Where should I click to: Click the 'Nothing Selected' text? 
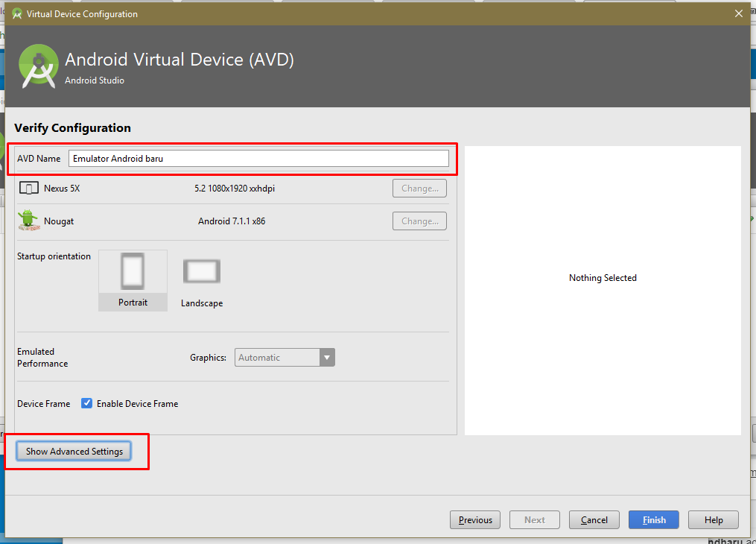603,278
